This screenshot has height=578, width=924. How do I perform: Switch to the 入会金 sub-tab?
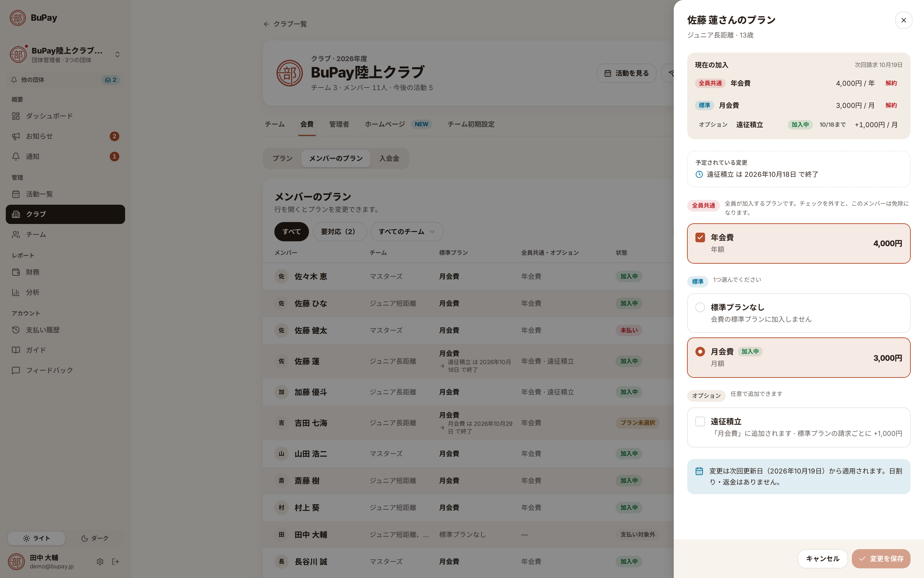pos(389,158)
